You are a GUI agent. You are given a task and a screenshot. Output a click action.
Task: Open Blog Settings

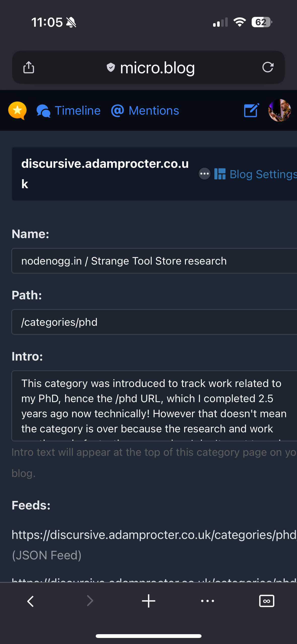click(x=262, y=174)
